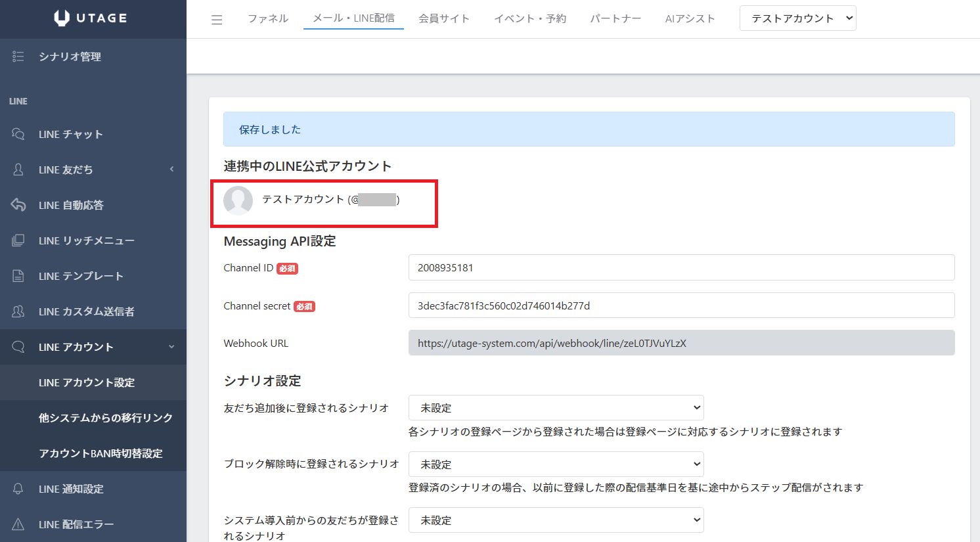The height and width of the screenshot is (542, 980).
Task: Click the シナリオ管理 list icon
Action: coord(18,56)
